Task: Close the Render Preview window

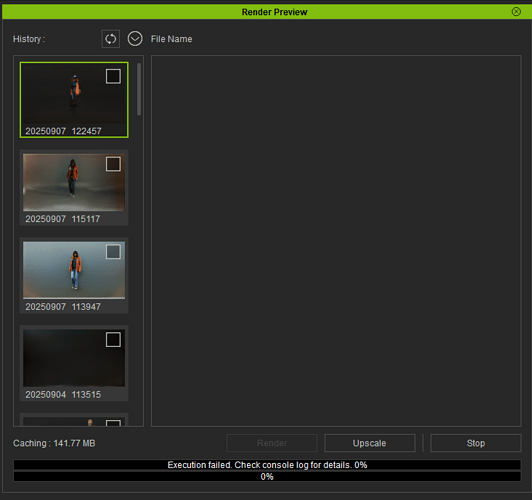Action: pos(516,12)
